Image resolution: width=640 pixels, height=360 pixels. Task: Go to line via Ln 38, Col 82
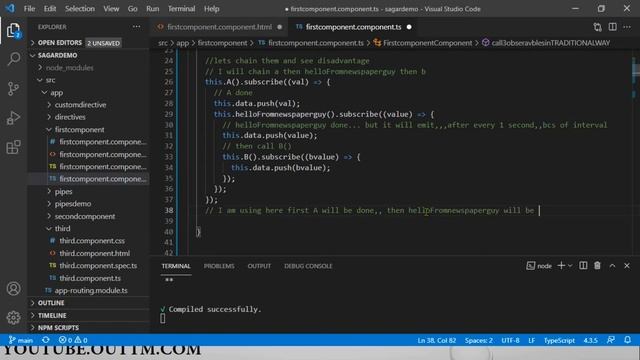[x=437, y=340]
